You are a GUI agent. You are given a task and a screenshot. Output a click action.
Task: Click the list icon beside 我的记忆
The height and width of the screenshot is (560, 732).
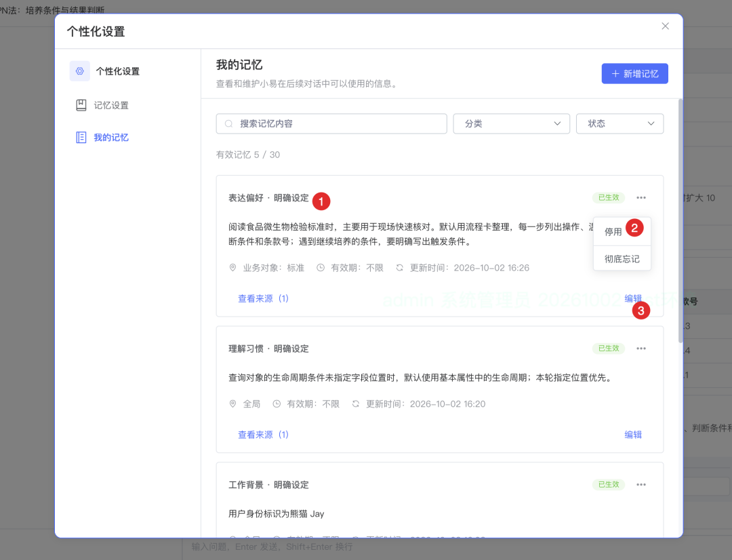81,138
